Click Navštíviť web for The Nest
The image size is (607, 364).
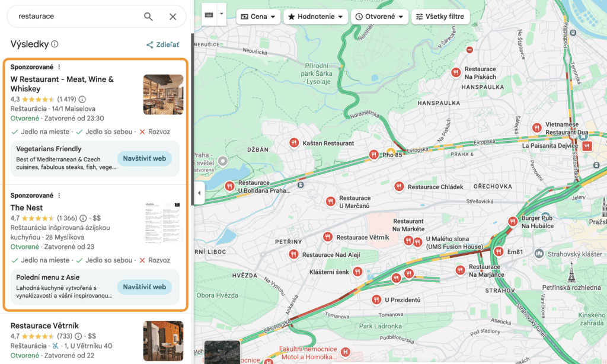click(144, 287)
